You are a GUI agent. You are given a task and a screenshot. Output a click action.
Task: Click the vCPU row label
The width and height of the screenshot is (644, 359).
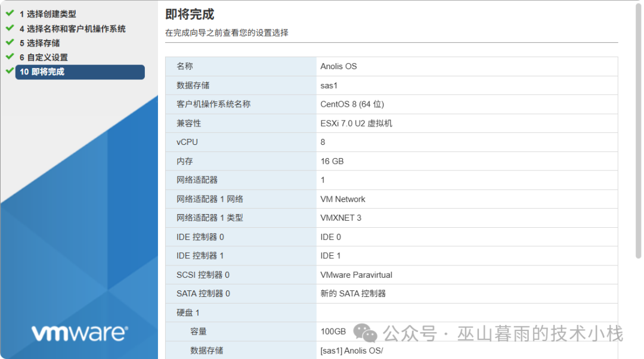(187, 142)
